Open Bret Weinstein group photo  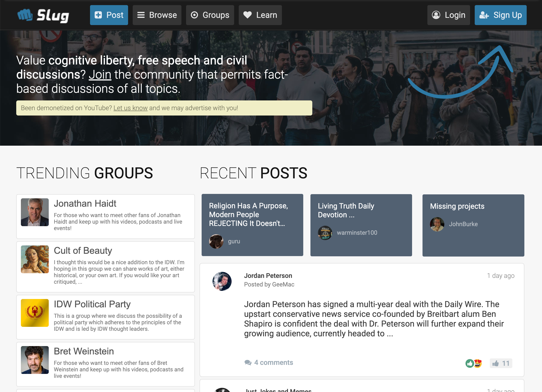click(x=35, y=360)
